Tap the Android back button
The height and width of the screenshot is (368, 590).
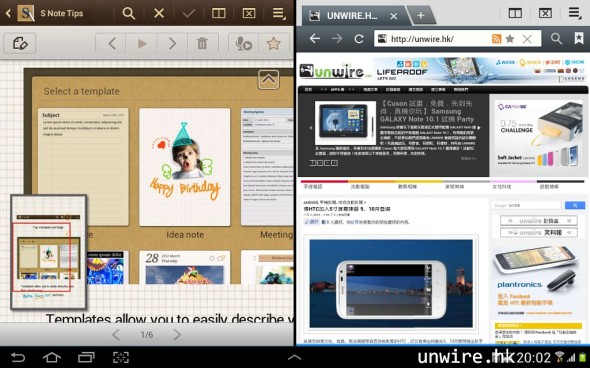[x=17, y=357]
